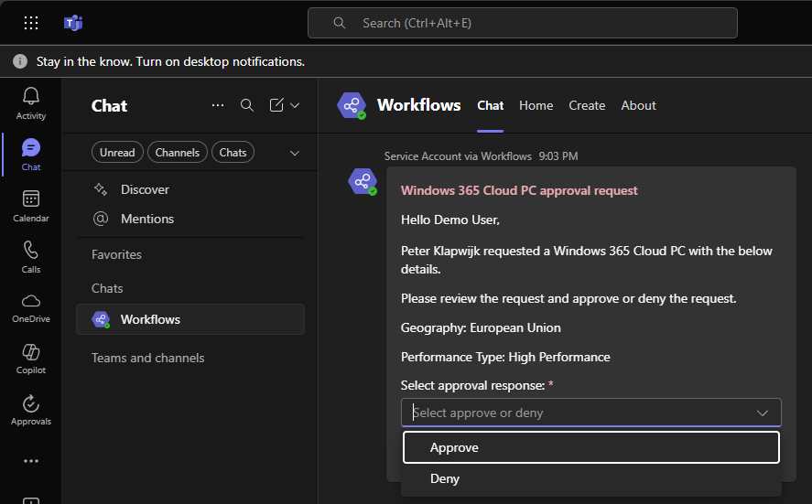Screen dimensions: 812x504
Task: Open OneDrive in left rail
Action: coord(31,308)
